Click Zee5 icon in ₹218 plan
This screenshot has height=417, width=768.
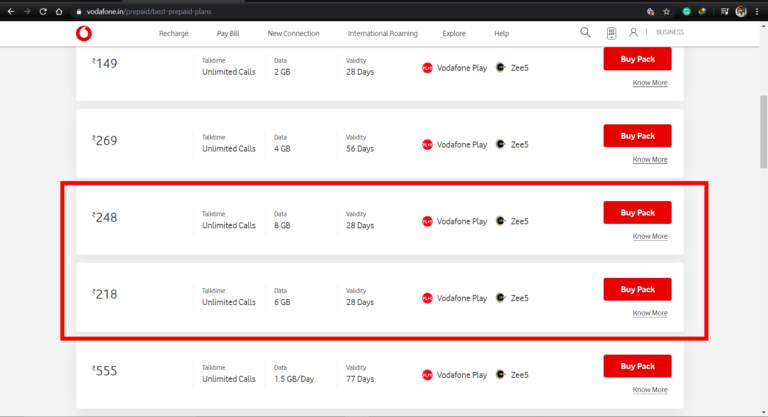pos(501,298)
